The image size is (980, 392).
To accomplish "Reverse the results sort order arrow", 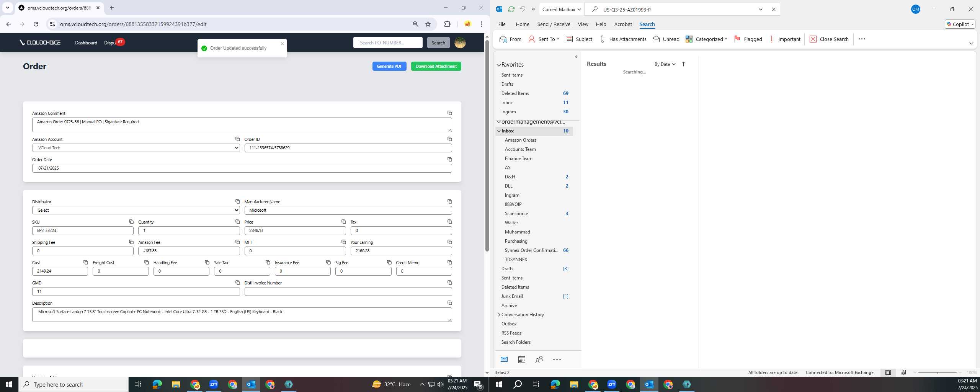I will 683,64.
